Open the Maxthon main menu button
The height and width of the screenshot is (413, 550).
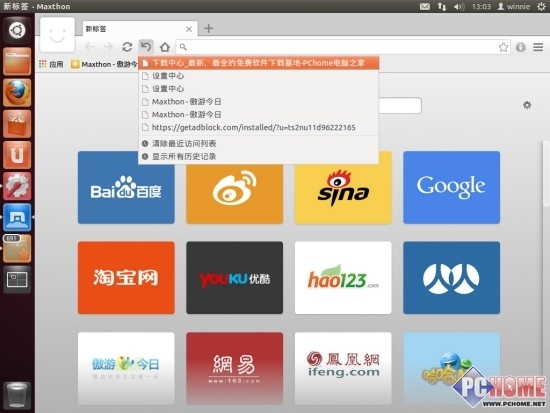[x=538, y=47]
